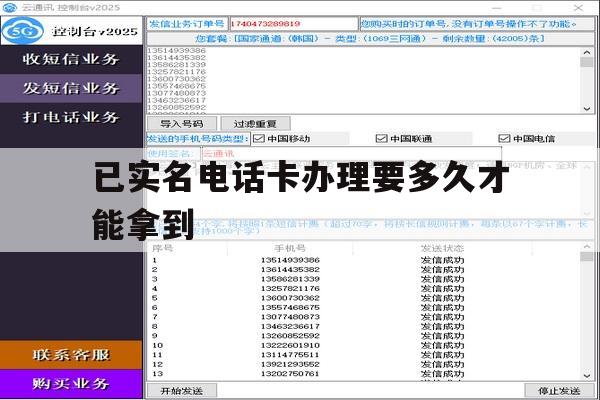Viewport: 600px width, 400px height.
Task: Click the 5G cloud logo icon
Action: [22, 31]
